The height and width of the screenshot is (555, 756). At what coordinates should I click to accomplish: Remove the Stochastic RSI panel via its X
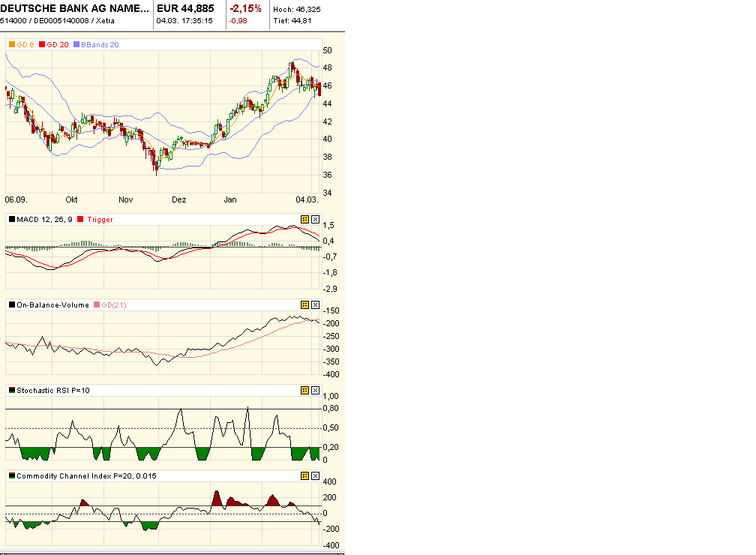315,390
